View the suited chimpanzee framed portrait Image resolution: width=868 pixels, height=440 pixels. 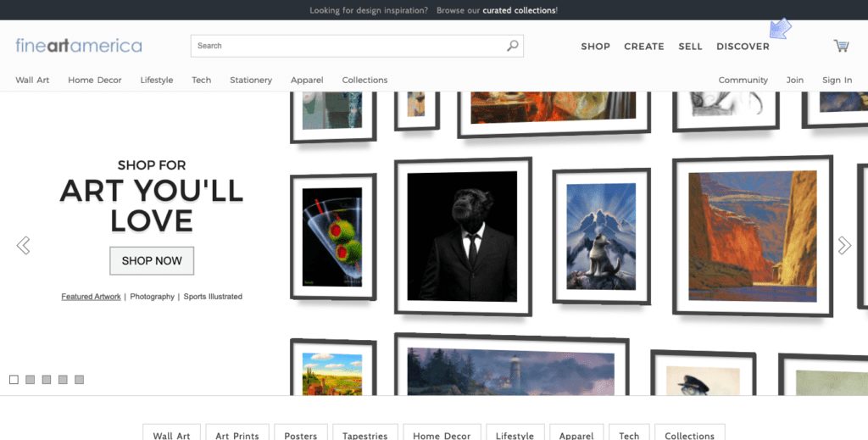(x=462, y=236)
